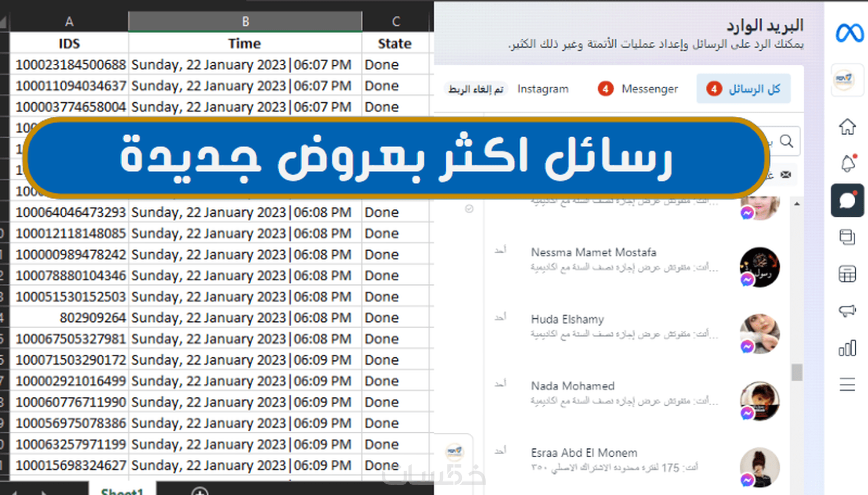Select cell with ID 802909264

[69, 317]
